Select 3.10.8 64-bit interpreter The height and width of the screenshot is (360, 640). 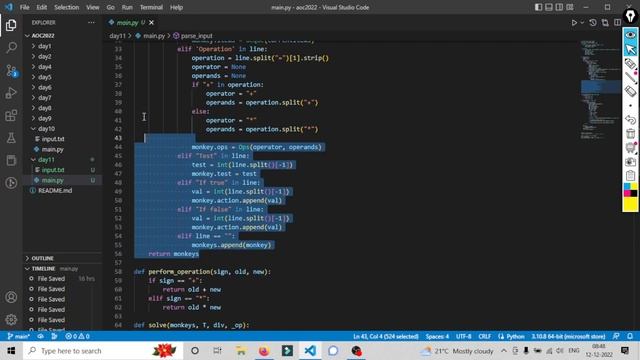point(568,336)
